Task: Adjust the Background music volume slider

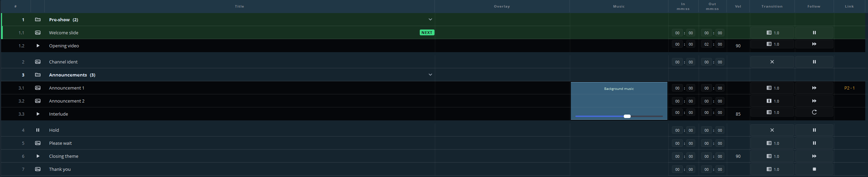Action: tap(627, 116)
